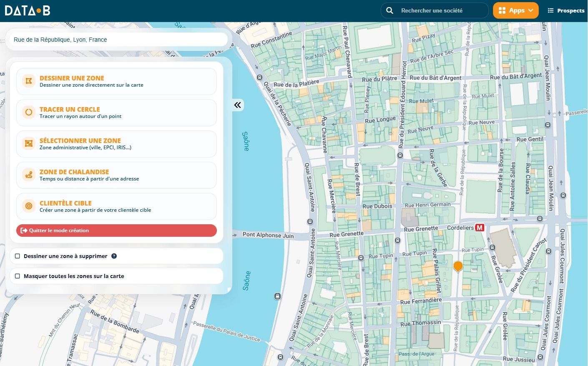Screen dimensions: 588x366
Task: Click 'Rue du Bât d'Argent' label near Rue Mulet
Action: coord(435,78)
